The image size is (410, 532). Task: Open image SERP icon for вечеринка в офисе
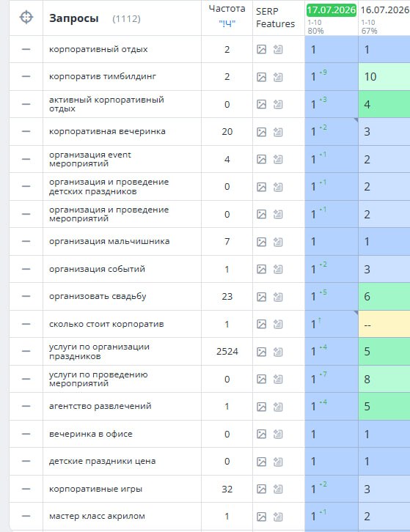tap(261, 434)
